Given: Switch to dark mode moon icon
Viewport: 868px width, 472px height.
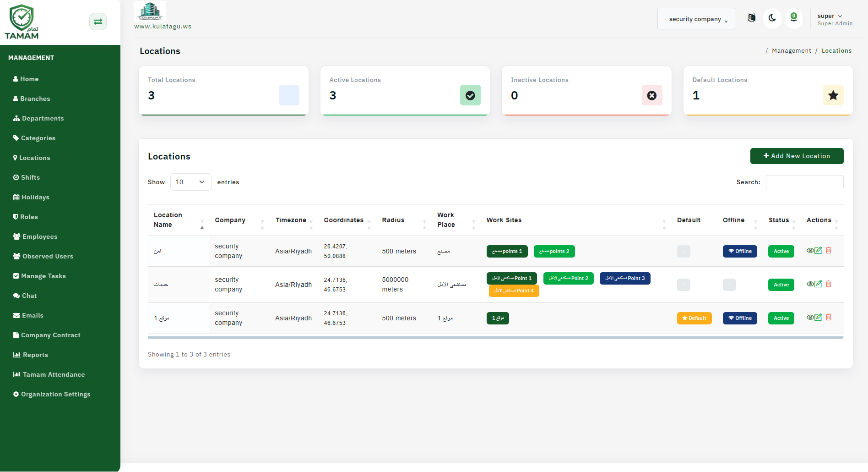Looking at the screenshot, I should pos(772,18).
